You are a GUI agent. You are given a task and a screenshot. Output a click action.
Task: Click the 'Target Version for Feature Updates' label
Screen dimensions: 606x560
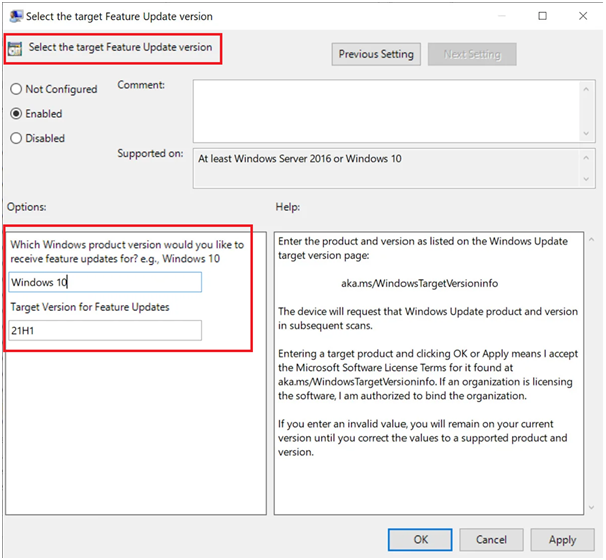click(x=90, y=307)
